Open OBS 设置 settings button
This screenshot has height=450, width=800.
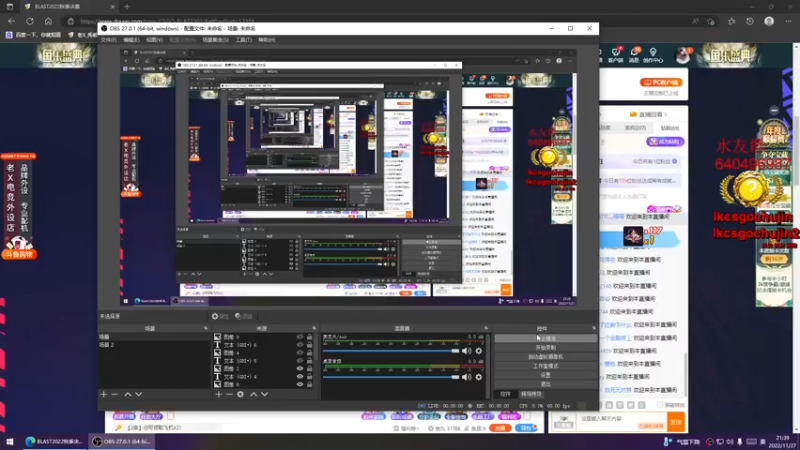tap(545, 375)
